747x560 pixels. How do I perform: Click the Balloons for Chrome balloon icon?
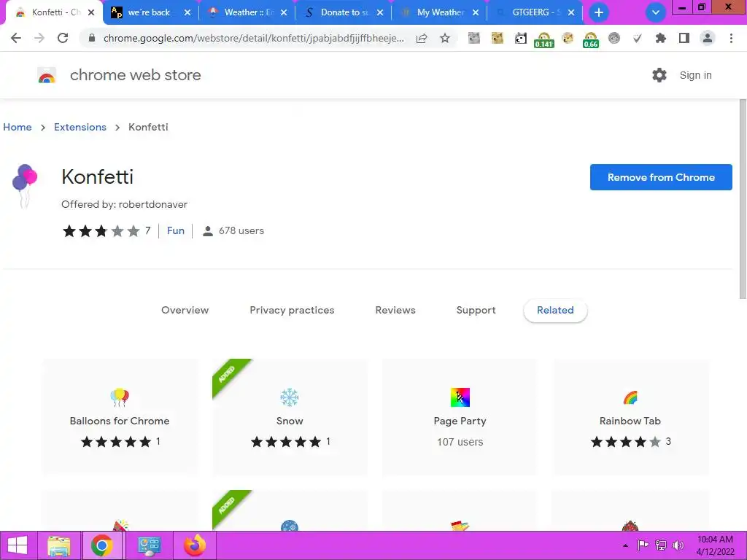[120, 397]
